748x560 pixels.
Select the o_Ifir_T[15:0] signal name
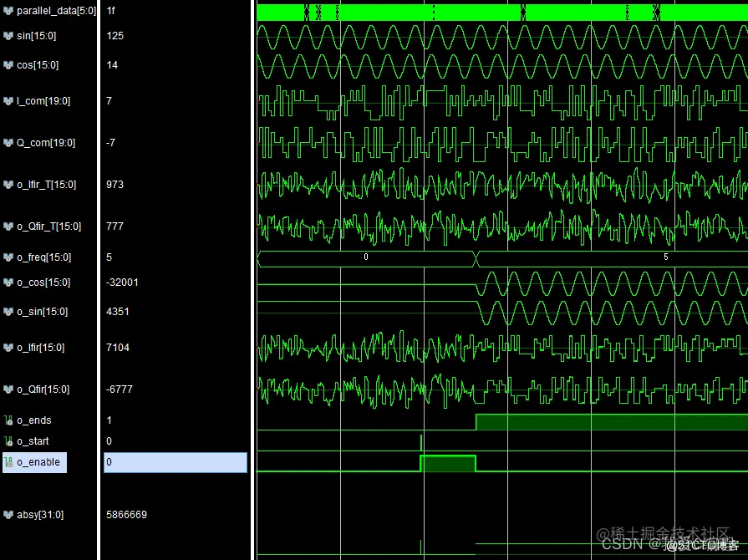[x=46, y=185]
